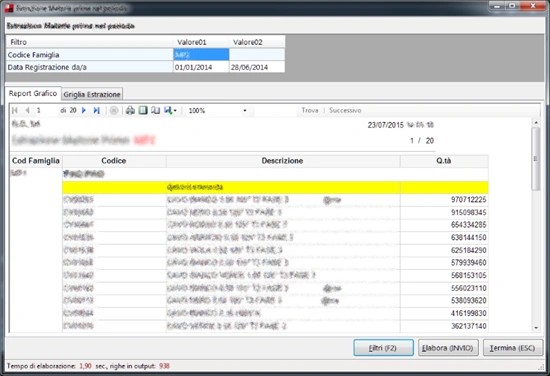Go to previous report page
Image resolution: width=550 pixels, height=376 pixels.
(x=27, y=110)
